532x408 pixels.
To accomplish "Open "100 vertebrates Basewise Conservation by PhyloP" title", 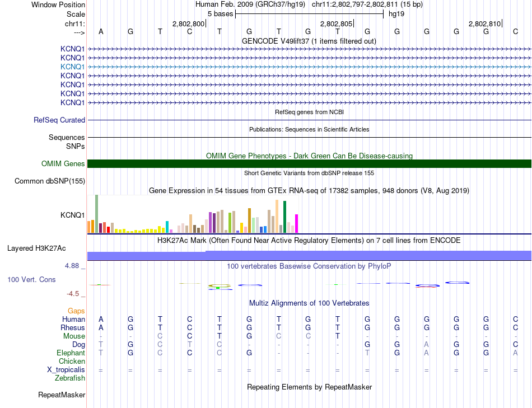I will tap(309, 266).
